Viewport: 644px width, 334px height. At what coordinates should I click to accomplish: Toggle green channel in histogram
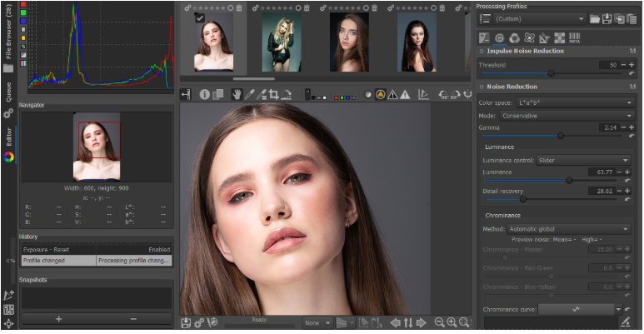pos(23,12)
